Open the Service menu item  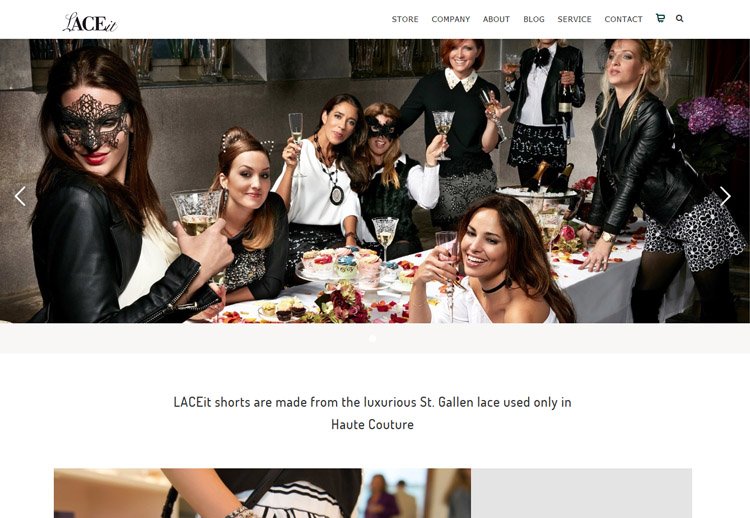pyautogui.click(x=574, y=19)
